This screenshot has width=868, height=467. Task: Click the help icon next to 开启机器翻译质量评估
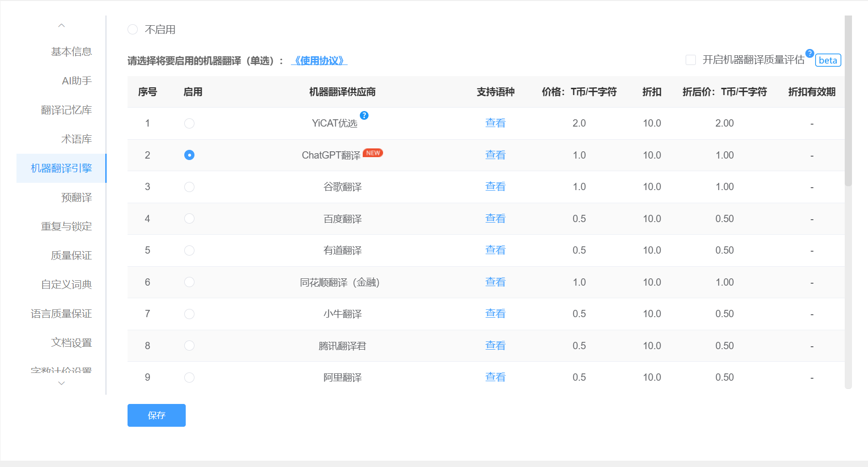(x=809, y=53)
